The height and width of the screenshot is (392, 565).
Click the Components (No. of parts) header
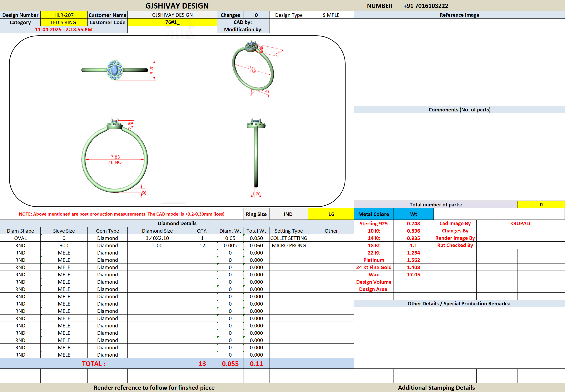coord(459,110)
